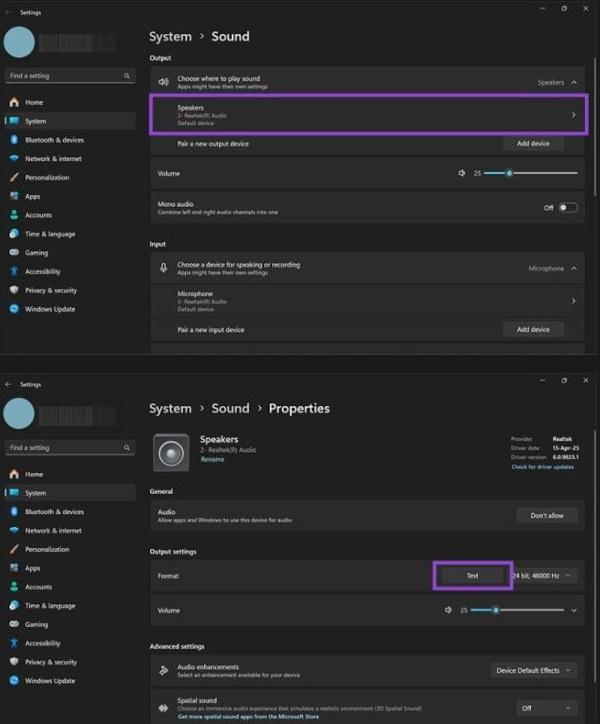Viewport: 600px width, 724px height.
Task: Open Bluetooth & devices in the Sound window sidebar
Action: coord(54,140)
